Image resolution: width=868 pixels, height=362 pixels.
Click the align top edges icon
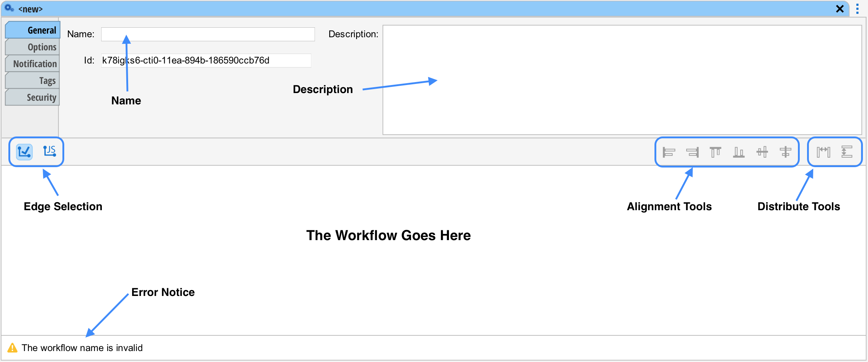(715, 152)
